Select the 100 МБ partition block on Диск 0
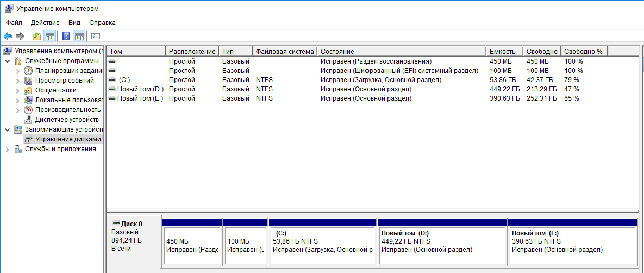This screenshot has height=273, width=644. click(x=245, y=242)
